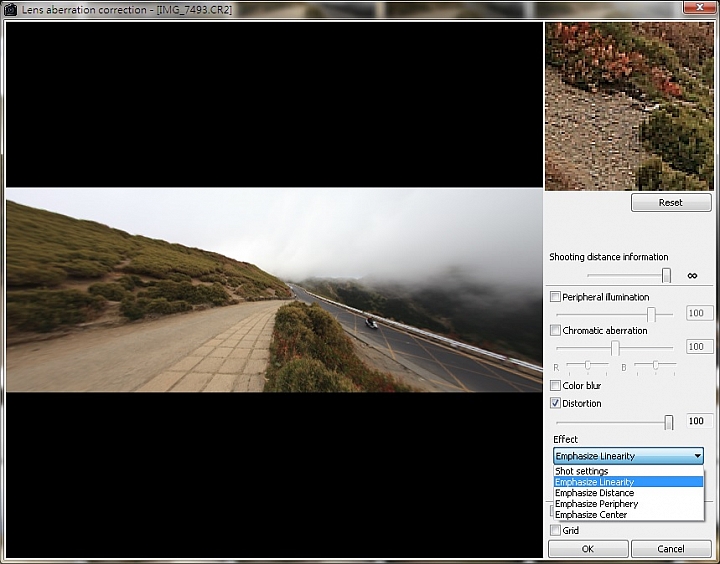Viewport: 720px width, 564px height.
Task: Turn on the Grid checkbox
Action: click(555, 530)
